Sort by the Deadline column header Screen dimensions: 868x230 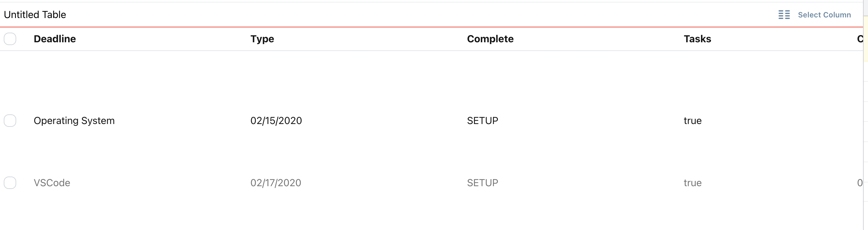click(x=55, y=39)
